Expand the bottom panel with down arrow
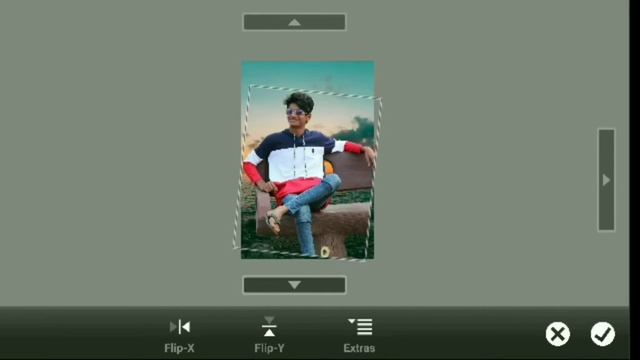The height and width of the screenshot is (360, 640). click(x=294, y=285)
